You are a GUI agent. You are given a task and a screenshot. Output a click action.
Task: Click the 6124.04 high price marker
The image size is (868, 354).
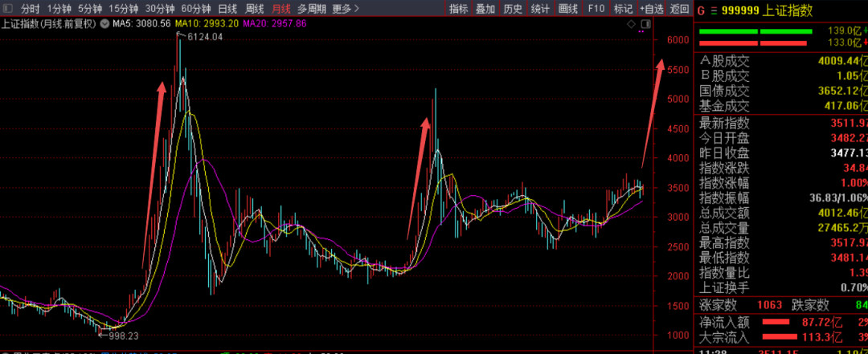pyautogui.click(x=205, y=37)
